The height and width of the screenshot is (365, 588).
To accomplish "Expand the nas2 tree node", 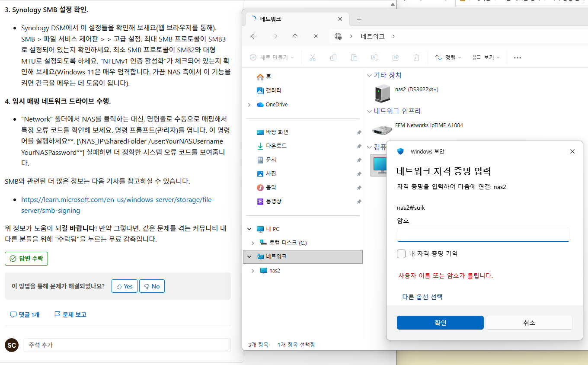I will pyautogui.click(x=253, y=270).
